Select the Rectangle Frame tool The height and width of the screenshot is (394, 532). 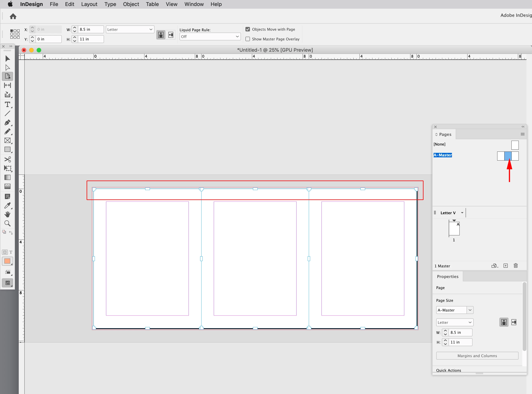[7, 141]
